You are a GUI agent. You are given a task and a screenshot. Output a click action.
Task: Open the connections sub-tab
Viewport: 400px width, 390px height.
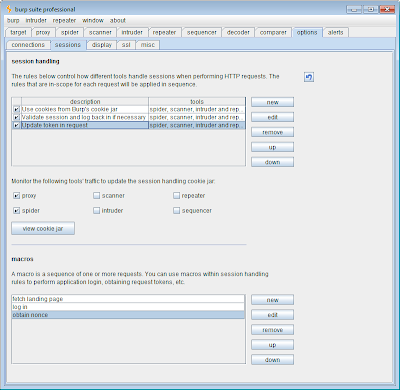click(28, 45)
